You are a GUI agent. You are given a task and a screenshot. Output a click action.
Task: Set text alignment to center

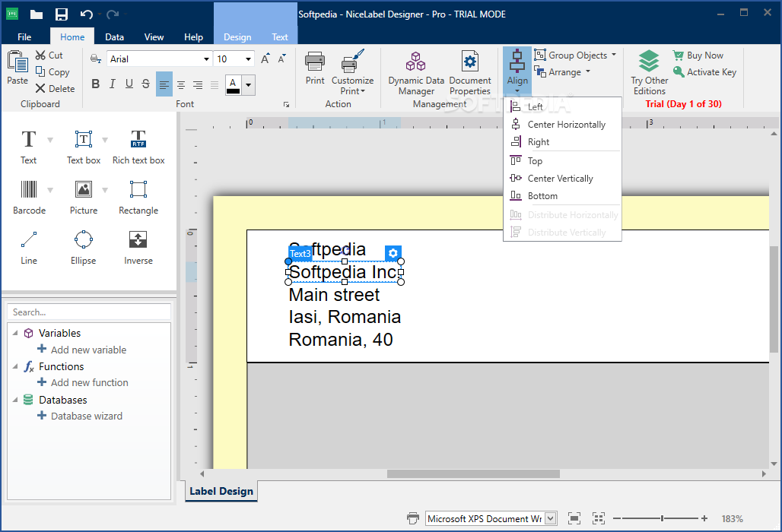coord(181,84)
